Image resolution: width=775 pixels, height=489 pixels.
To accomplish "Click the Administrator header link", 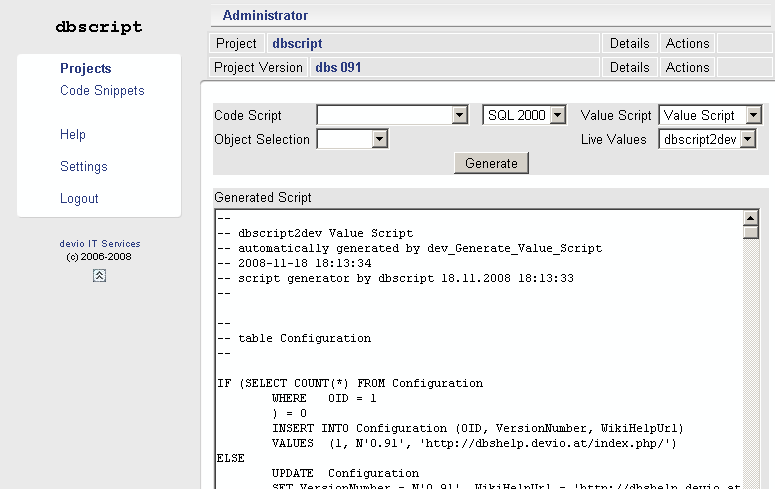I will [x=265, y=15].
